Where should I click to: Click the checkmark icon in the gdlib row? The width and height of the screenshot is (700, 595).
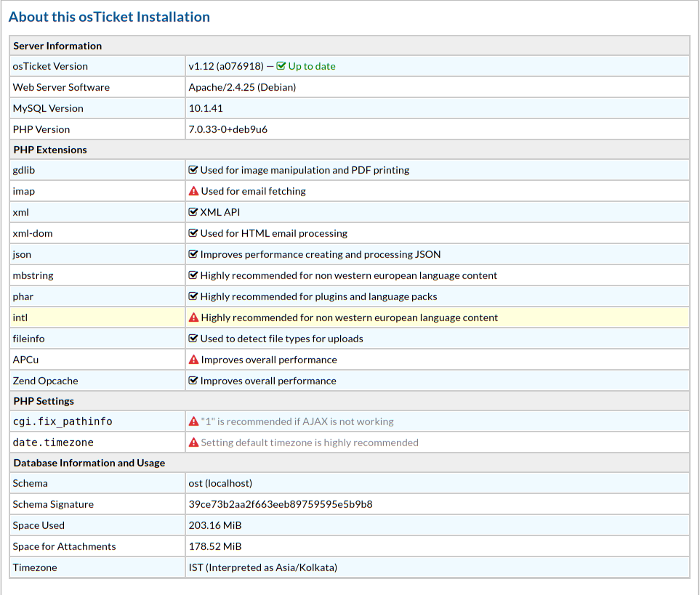point(193,170)
